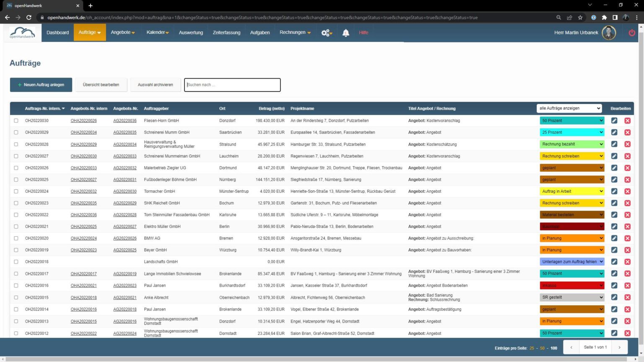Open the Dashboard menu item

point(57,33)
